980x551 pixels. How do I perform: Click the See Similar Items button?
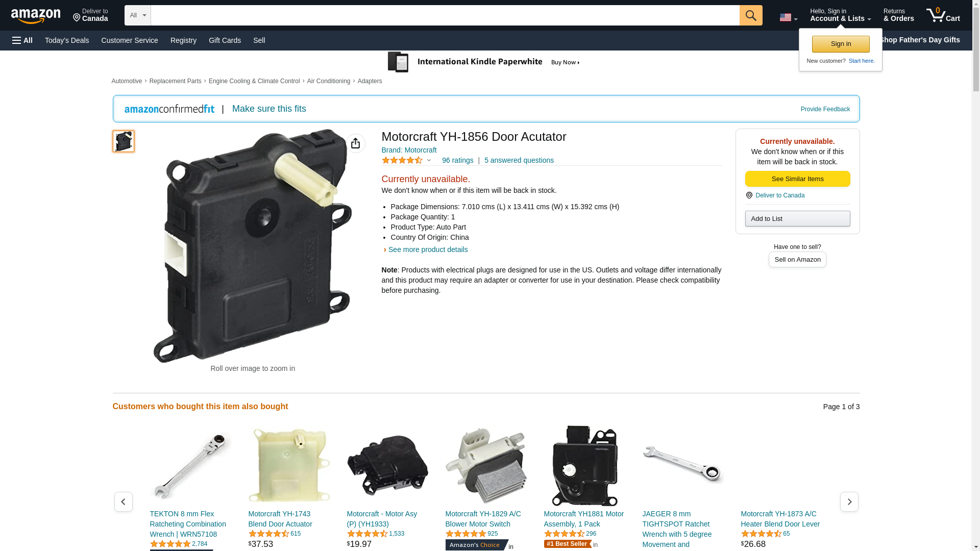[x=797, y=179]
